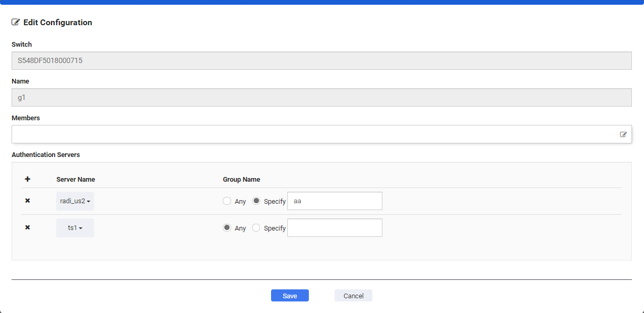Remove the radi_us2 server row
The height and width of the screenshot is (313, 644).
28,201
